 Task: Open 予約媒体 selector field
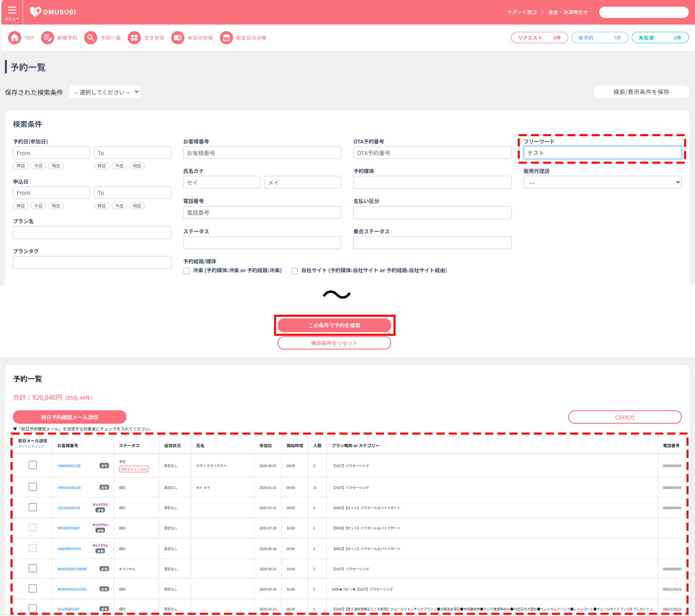pos(432,182)
